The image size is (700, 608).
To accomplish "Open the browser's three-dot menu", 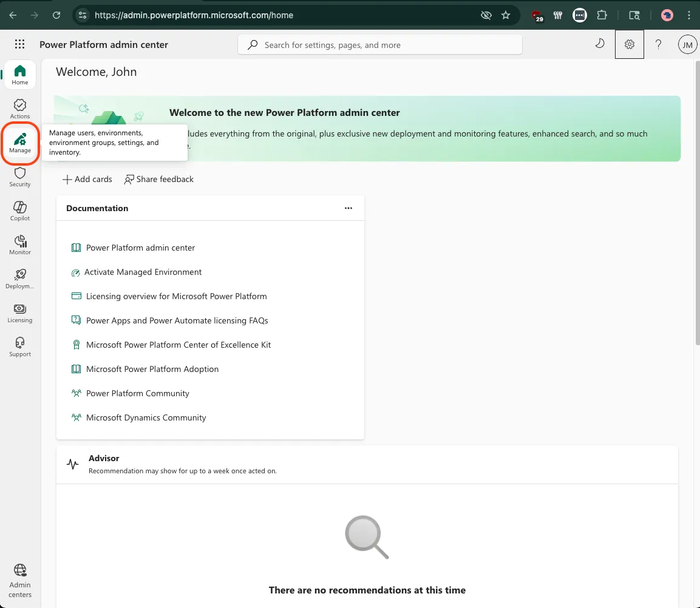I will (689, 15).
